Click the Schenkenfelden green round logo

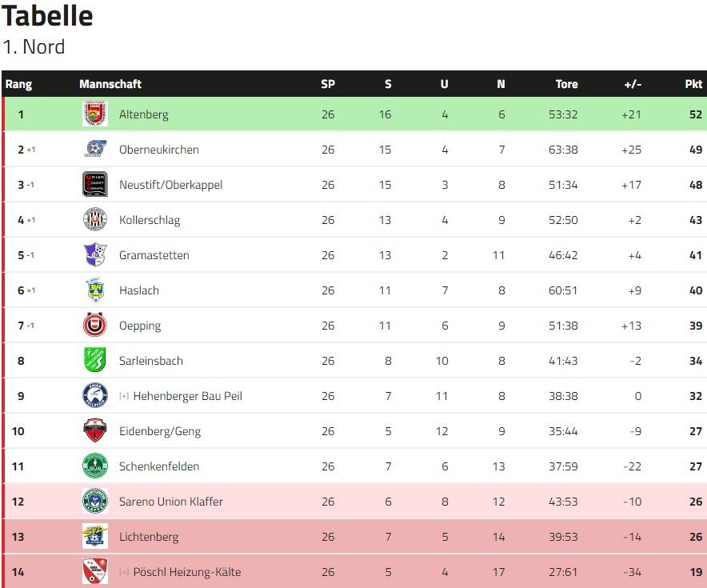click(95, 466)
